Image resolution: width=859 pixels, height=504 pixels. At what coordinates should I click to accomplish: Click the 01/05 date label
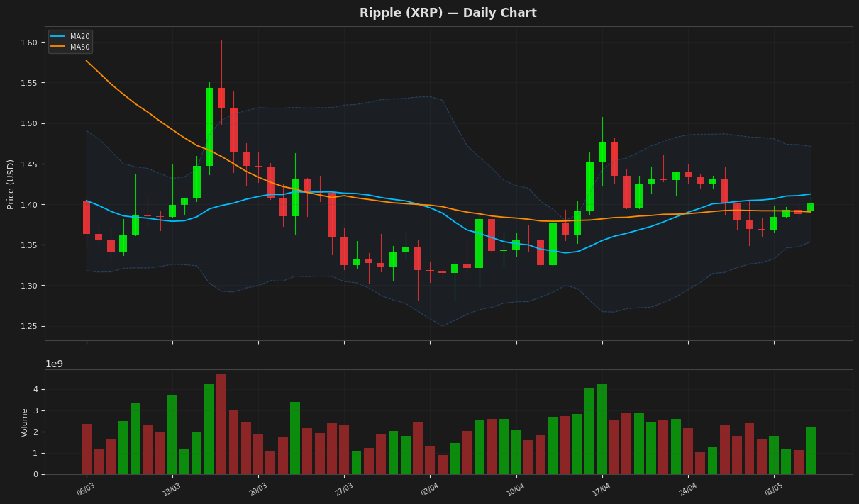pyautogui.click(x=773, y=489)
